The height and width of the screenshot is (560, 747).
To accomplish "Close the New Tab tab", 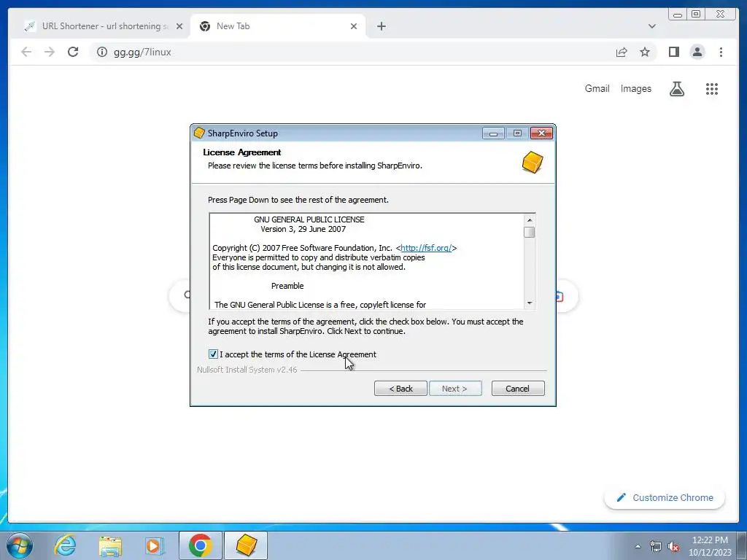I will pos(354,26).
